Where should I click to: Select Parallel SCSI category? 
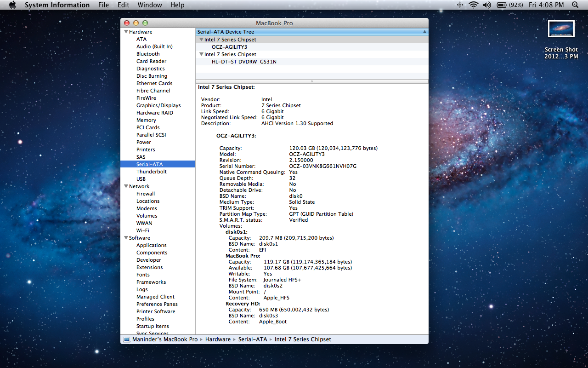tap(151, 135)
